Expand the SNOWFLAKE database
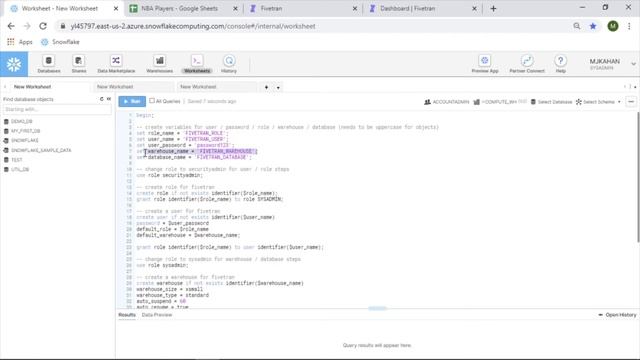Image resolution: width=640 pixels, height=360 pixels. (21, 140)
